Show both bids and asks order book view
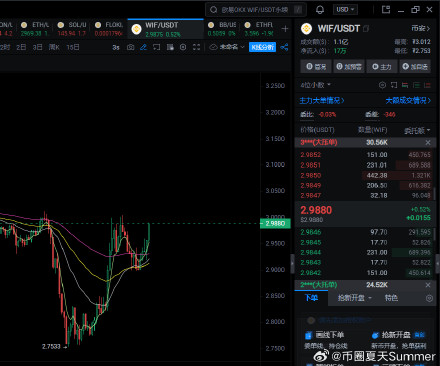Viewport: 440px width, 366px height. [x=405, y=85]
